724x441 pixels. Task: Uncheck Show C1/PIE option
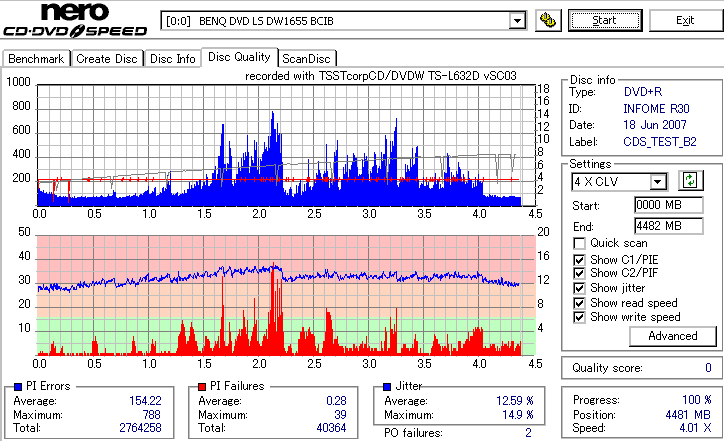(579, 260)
